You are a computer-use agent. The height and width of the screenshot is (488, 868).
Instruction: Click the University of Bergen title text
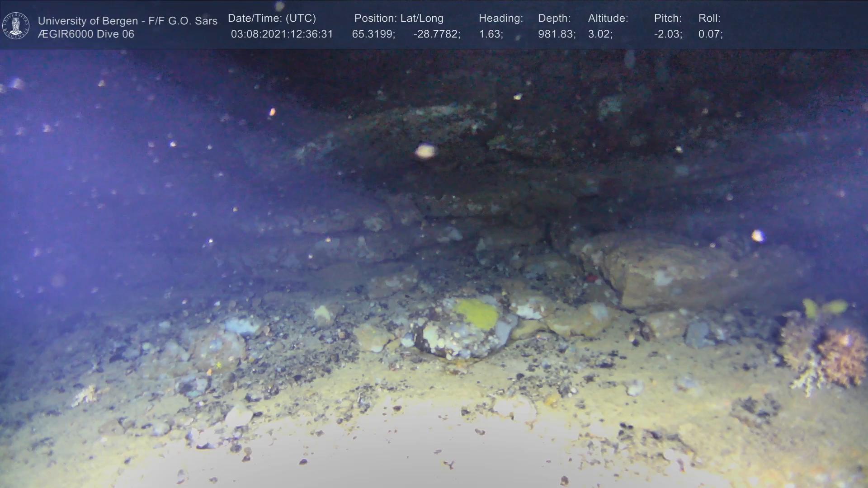tap(127, 21)
